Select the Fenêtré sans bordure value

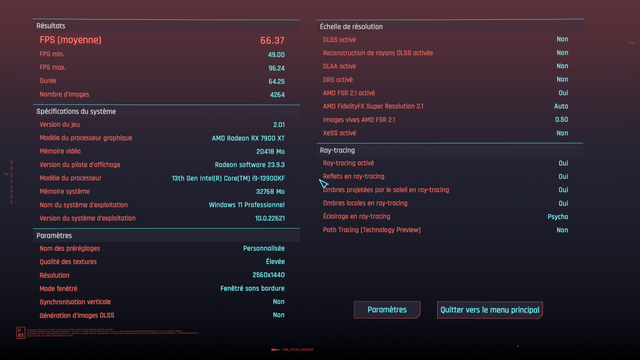click(x=252, y=289)
